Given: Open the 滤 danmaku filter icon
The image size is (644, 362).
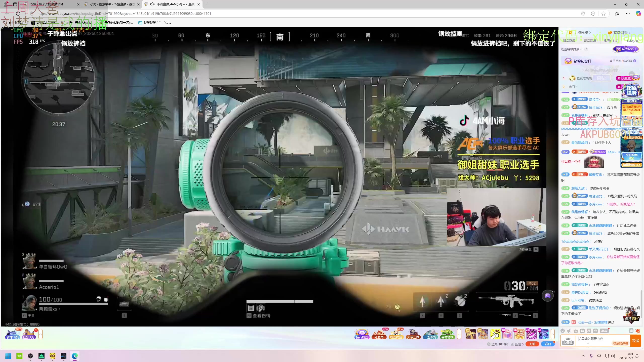Looking at the screenshot, I should [631, 331].
